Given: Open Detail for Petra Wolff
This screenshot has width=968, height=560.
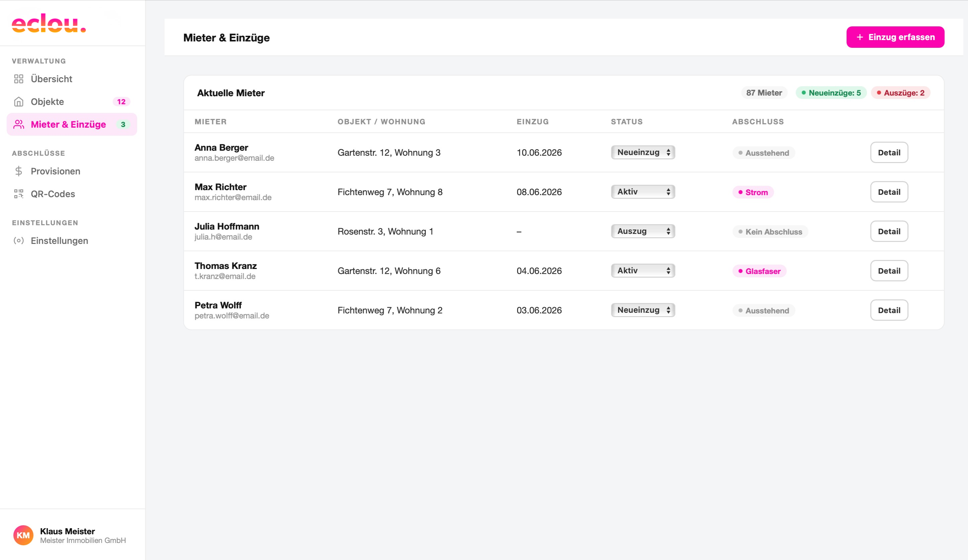Looking at the screenshot, I should point(889,310).
